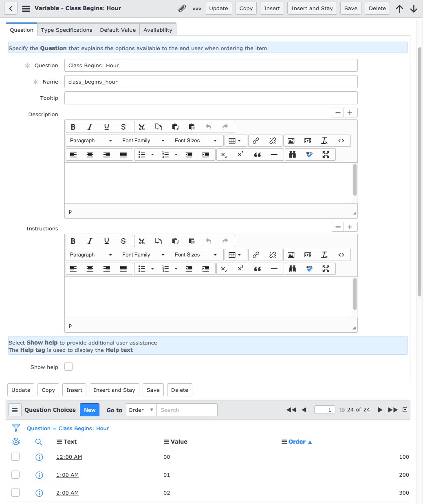Screen dimensions: 423x504
Task: Preview the 12:00 AM record info icon
Action: click(39, 457)
